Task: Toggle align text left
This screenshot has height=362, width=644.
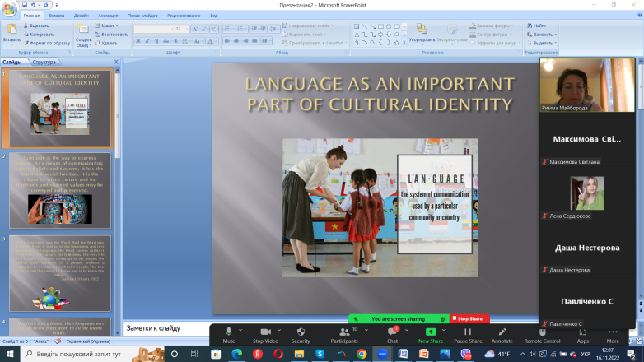Action: coord(227,41)
